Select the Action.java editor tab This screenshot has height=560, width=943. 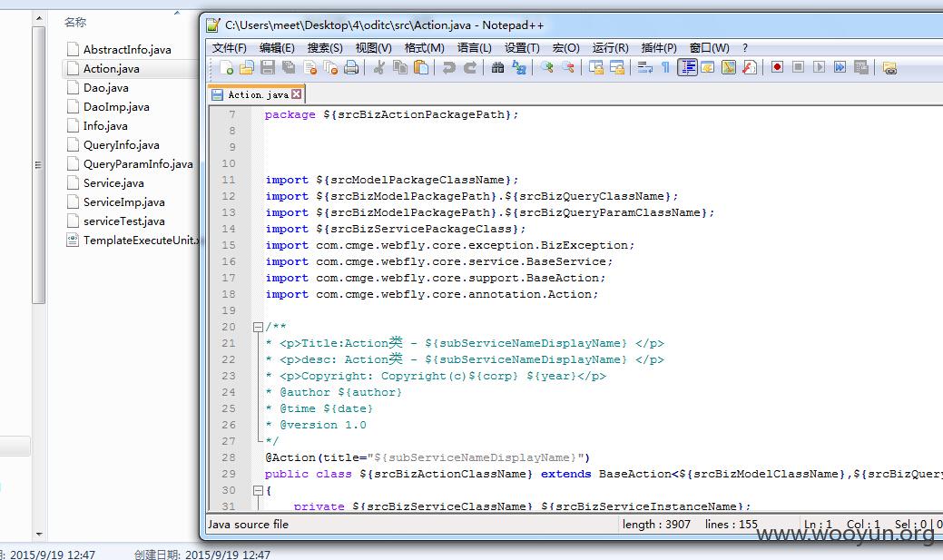click(257, 94)
